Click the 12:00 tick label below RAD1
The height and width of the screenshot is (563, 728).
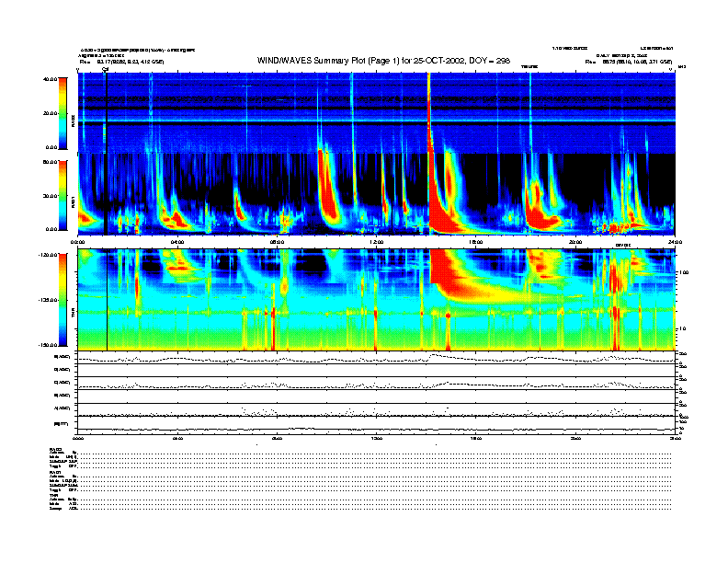(x=377, y=242)
